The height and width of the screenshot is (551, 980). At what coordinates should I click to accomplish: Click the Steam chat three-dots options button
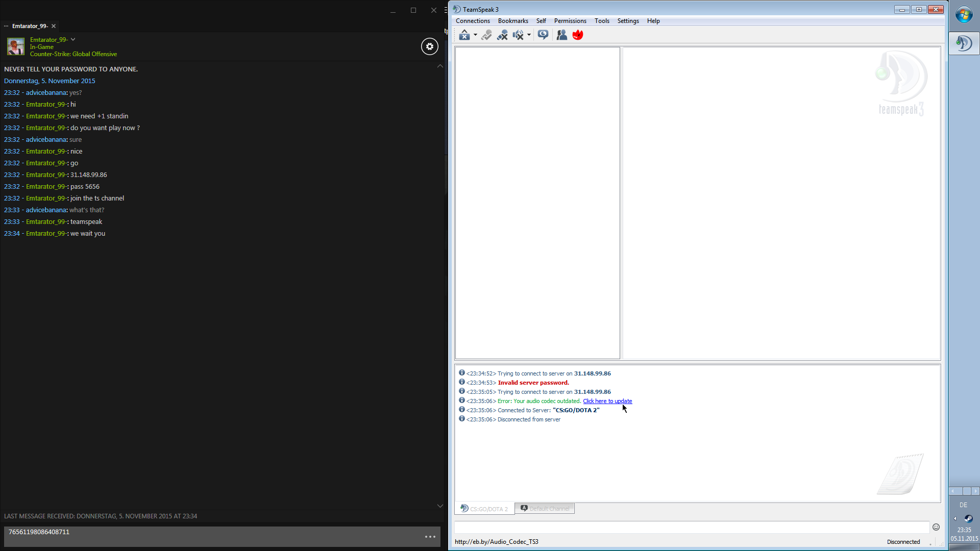pos(430,537)
